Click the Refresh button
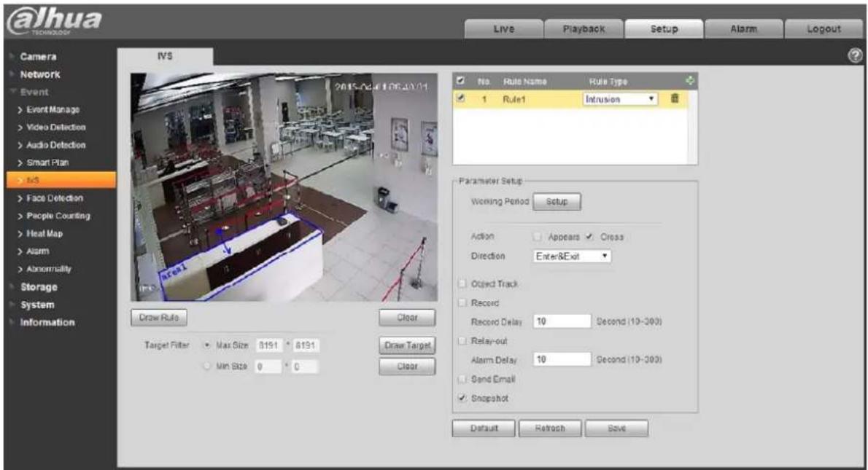The width and height of the screenshot is (868, 470). 550,428
